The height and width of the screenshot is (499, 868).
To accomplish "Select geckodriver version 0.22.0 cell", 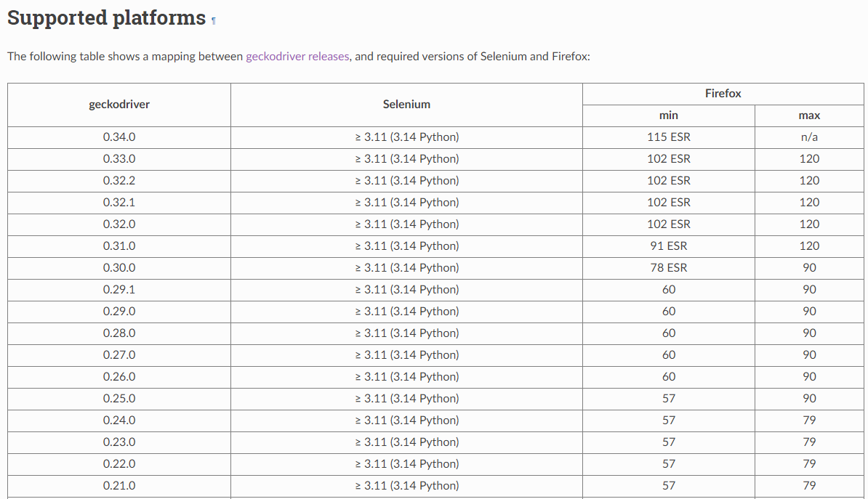I will tap(119, 464).
